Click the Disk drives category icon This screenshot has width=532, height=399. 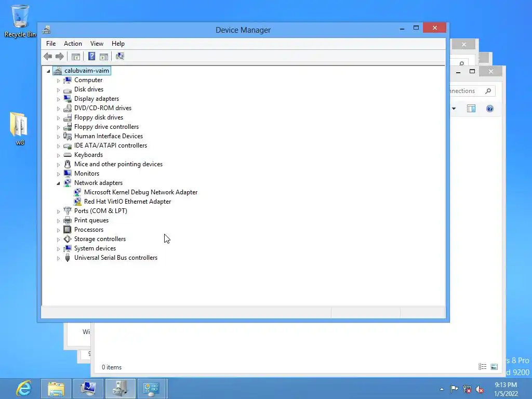coord(68,89)
